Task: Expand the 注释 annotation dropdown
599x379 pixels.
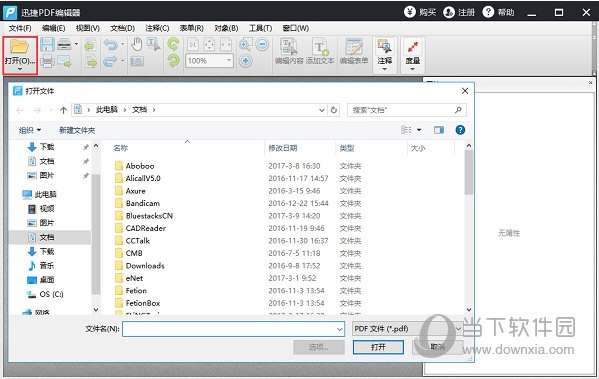Action: [385, 69]
